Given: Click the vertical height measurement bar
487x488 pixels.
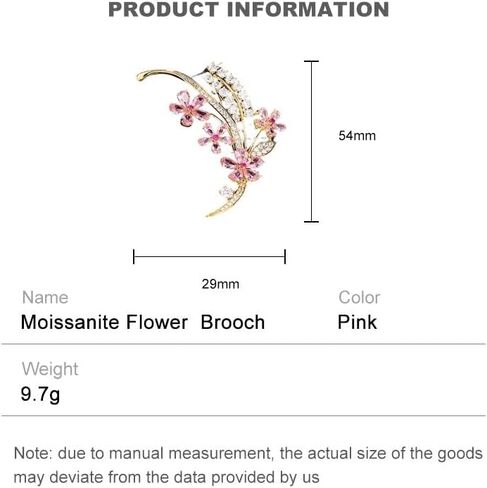Looking at the screenshot, I should coord(311,141).
